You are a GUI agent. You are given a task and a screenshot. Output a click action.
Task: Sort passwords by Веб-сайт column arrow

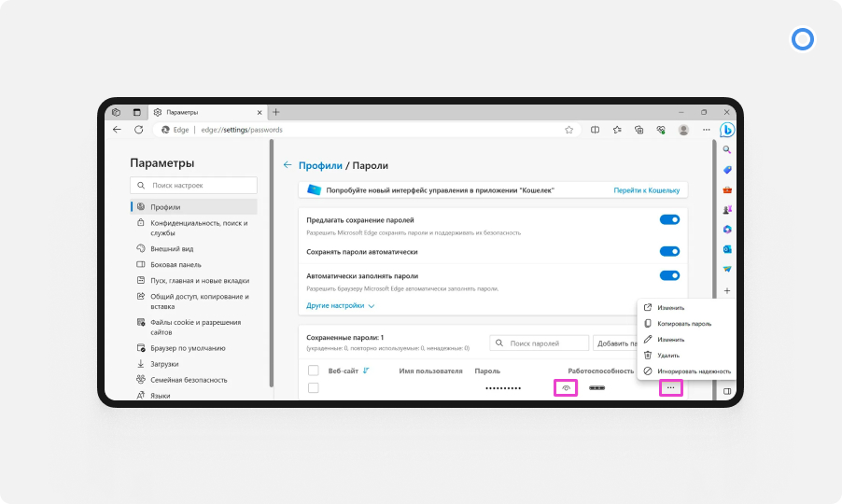(366, 371)
